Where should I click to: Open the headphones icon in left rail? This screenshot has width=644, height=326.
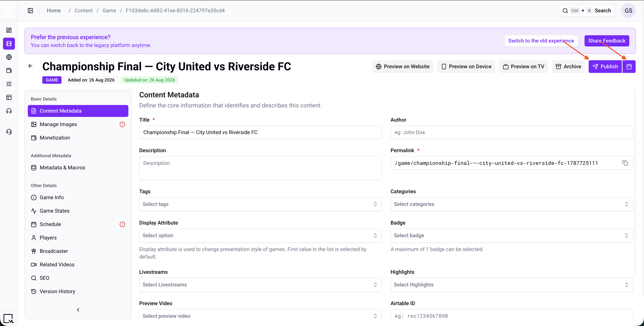point(9,111)
